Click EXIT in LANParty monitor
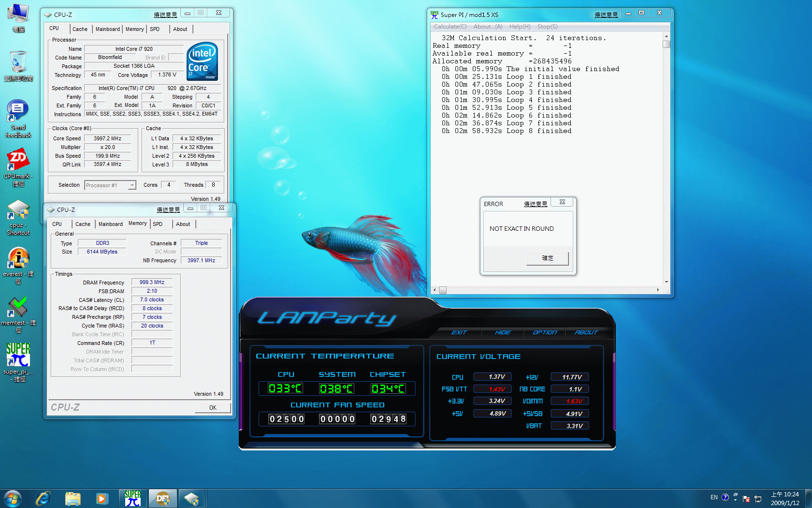The height and width of the screenshot is (508, 812). [x=459, y=332]
